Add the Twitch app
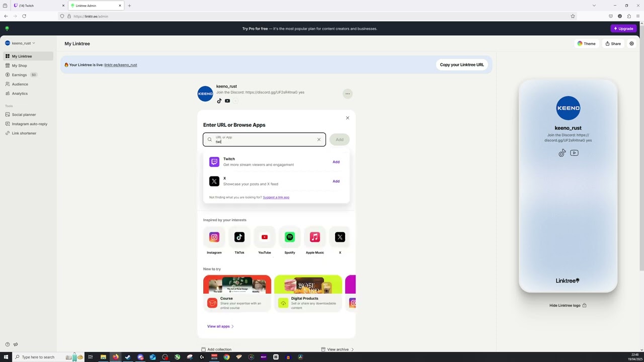 click(x=336, y=162)
